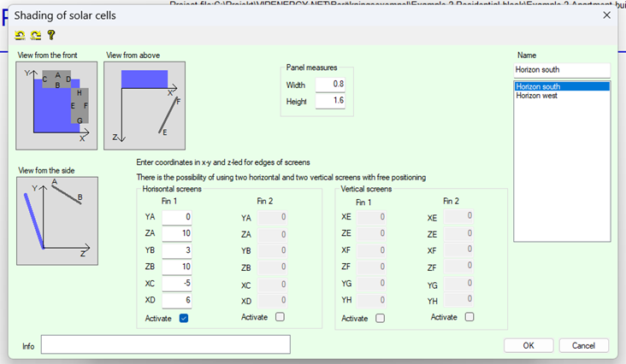
Task: Enable Activate checkbox for vertical Fin 2
Action: [469, 317]
